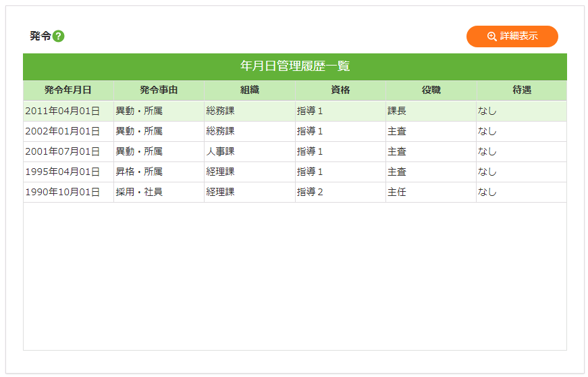Click the green help icon beside 発令
Image resolution: width=588 pixels, height=377 pixels.
pos(59,36)
